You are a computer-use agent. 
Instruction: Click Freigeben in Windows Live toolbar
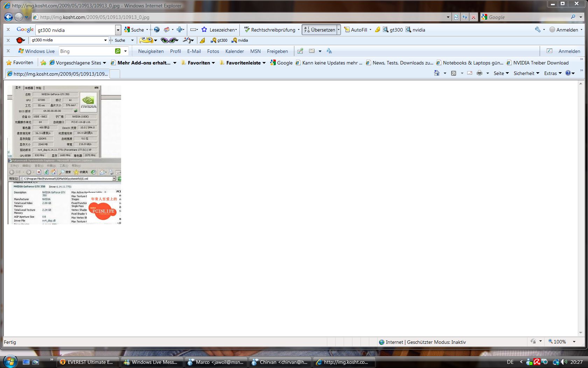pyautogui.click(x=278, y=51)
